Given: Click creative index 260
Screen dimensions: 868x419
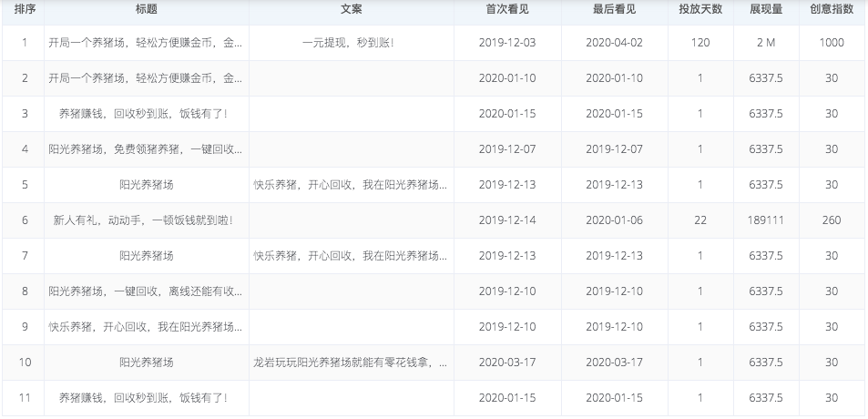Looking at the screenshot, I should pos(832,220).
